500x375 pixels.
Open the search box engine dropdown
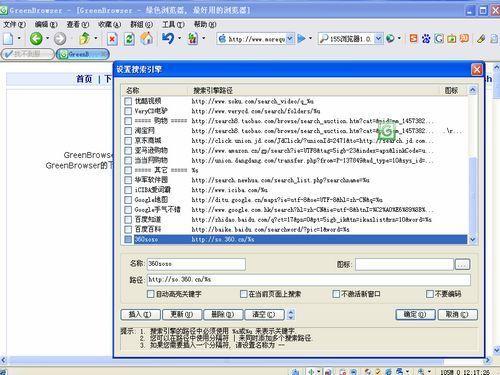[x=378, y=39]
